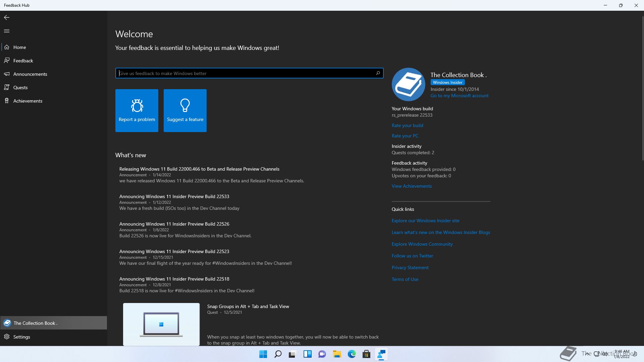Open Task View from the taskbar

pos(292,354)
